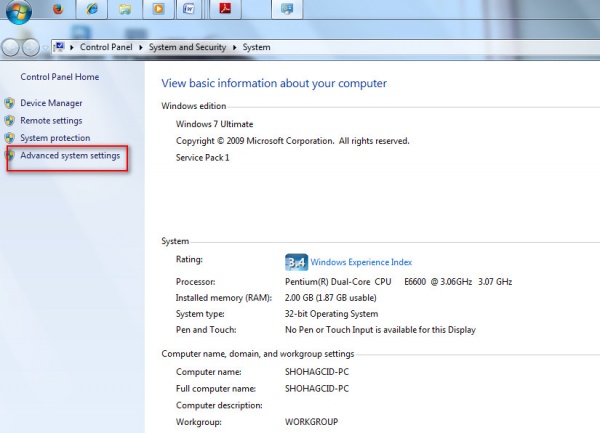Click the computer icon in address bar
600x433 pixels.
pos(59,47)
